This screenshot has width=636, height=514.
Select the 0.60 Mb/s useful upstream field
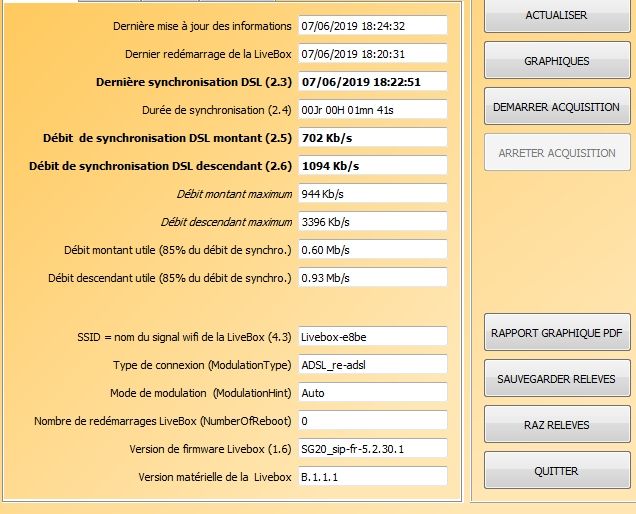tap(373, 249)
